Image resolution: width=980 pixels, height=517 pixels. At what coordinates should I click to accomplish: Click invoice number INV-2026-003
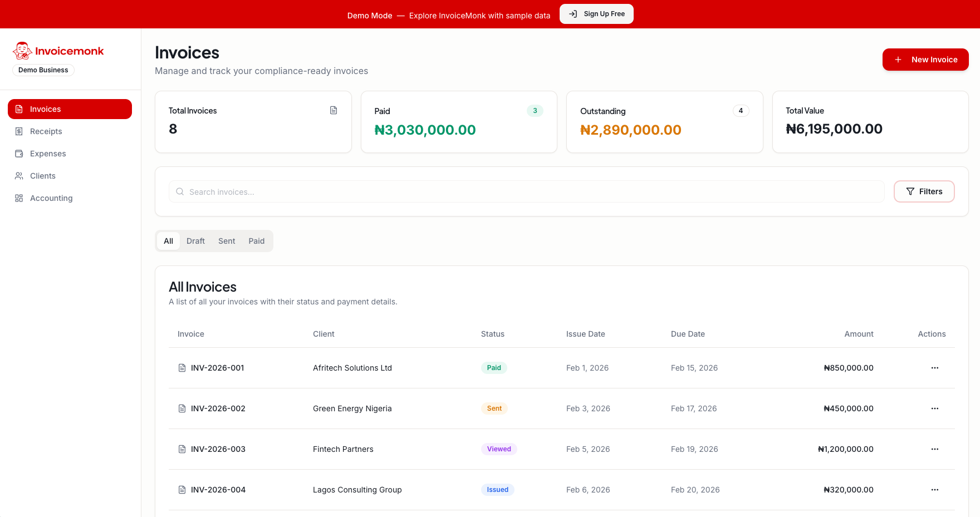[218, 449]
